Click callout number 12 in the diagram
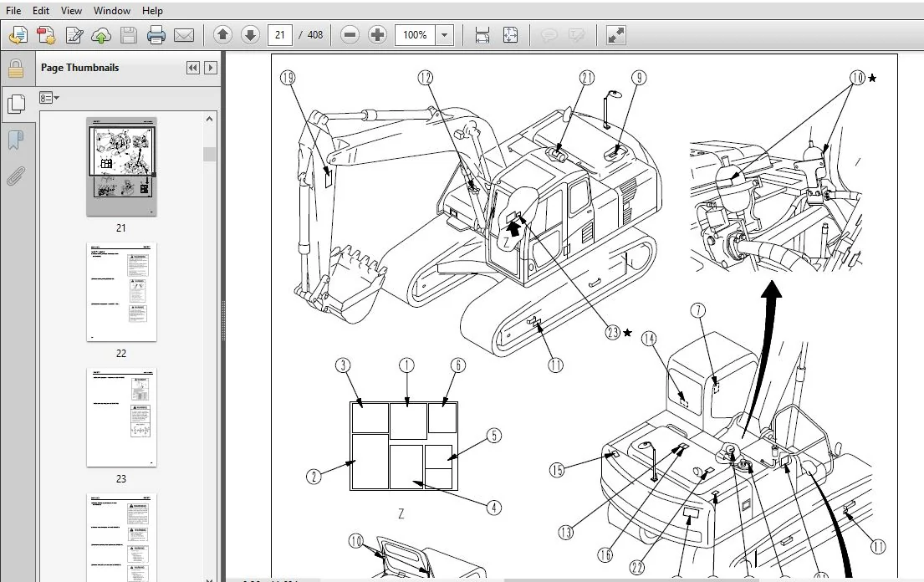Screen dimensions: 924x582 point(426,78)
